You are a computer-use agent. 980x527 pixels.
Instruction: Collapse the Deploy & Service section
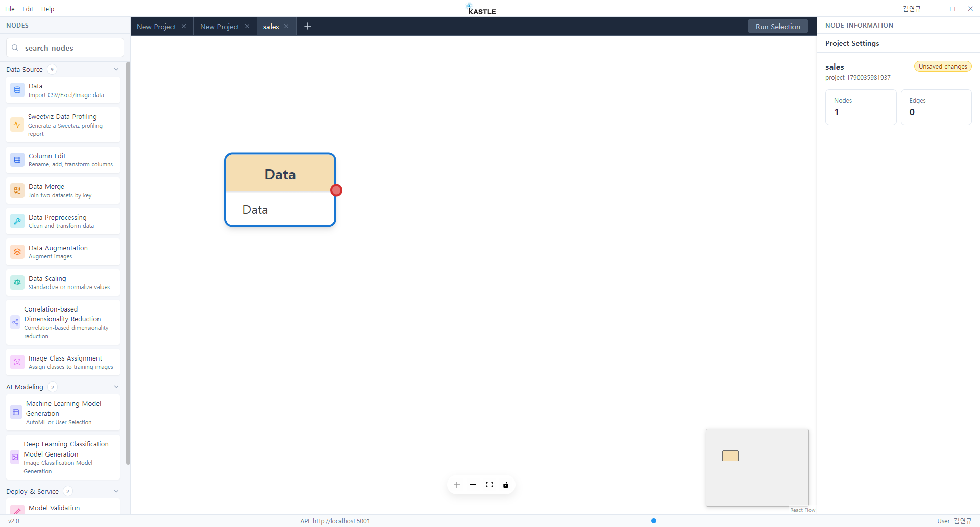(116, 491)
